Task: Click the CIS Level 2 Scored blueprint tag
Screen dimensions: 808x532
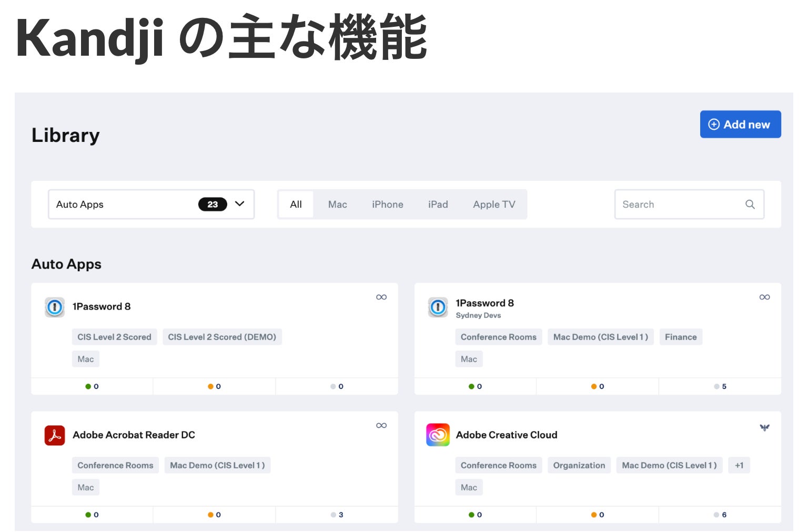Action: (114, 337)
